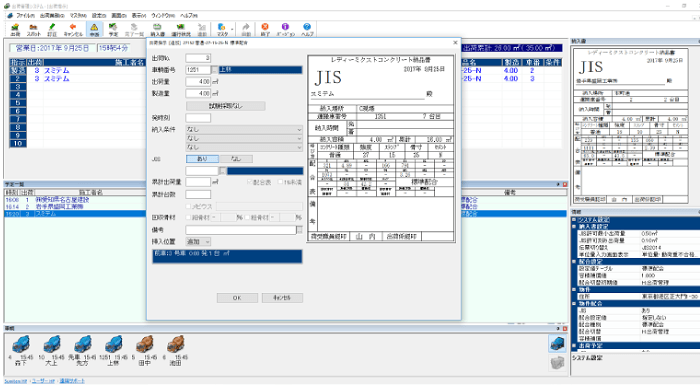
Task: Collapse the 配合設定 section
Action: [x=575, y=262]
